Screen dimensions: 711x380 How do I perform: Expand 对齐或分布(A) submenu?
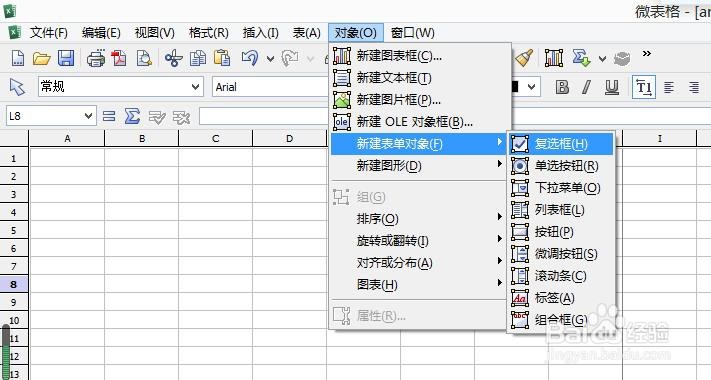pyautogui.click(x=419, y=263)
